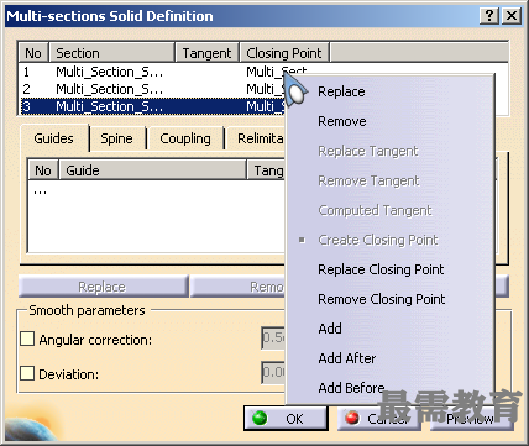This screenshot has height=446, width=529.
Task: Select the '...' row in guides list
Action: pyautogui.click(x=40, y=192)
